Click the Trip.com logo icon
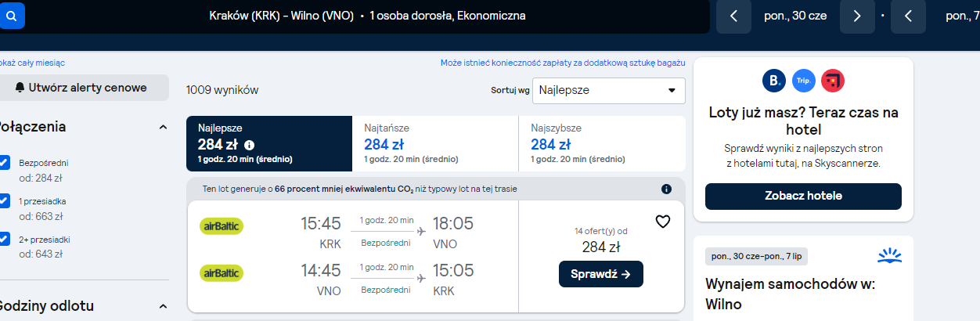This screenshot has width=980, height=321. 803,81
